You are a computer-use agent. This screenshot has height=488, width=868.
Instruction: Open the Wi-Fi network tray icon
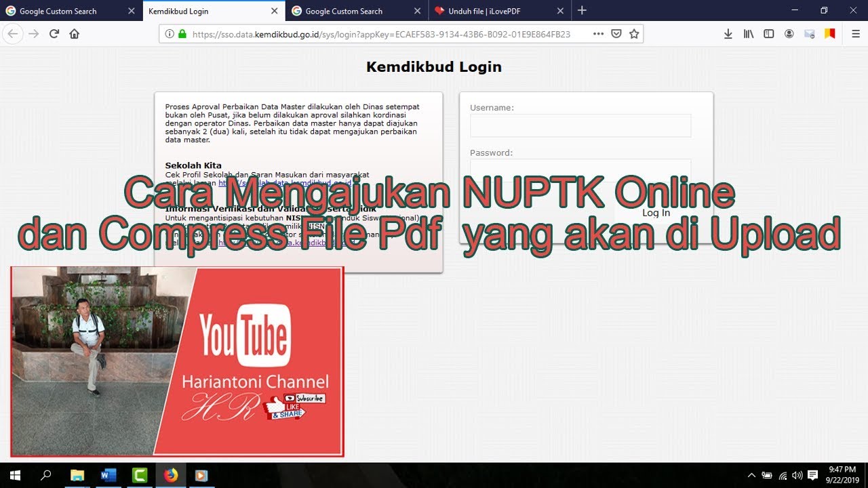pos(783,475)
